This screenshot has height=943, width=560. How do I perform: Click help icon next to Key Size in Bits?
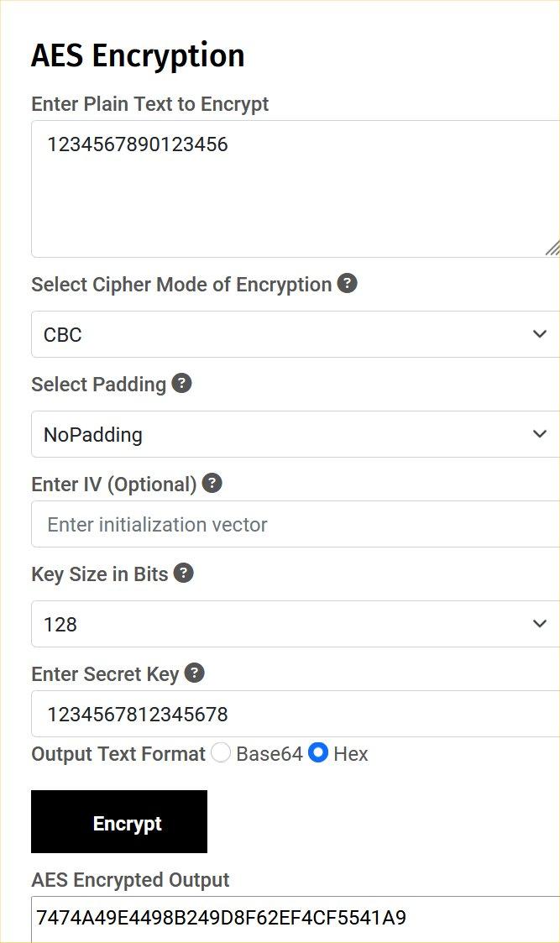click(183, 574)
